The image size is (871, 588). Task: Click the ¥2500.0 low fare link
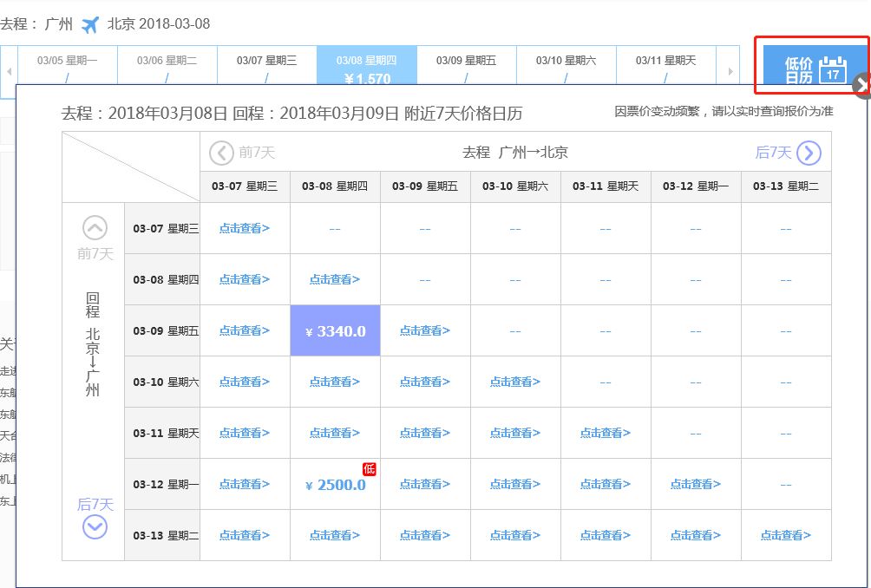(x=335, y=484)
